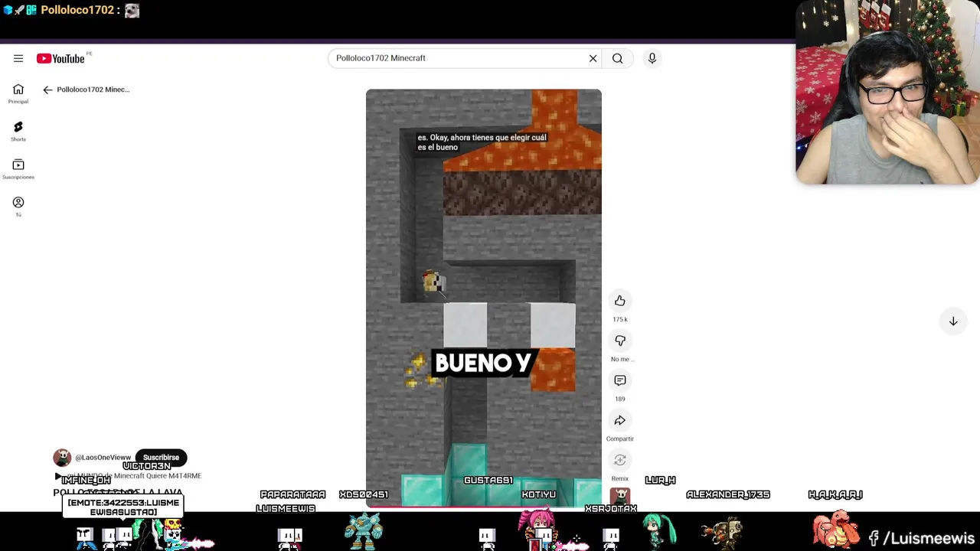Click the Suscribirse button
The image size is (980, 551).
pyautogui.click(x=161, y=458)
